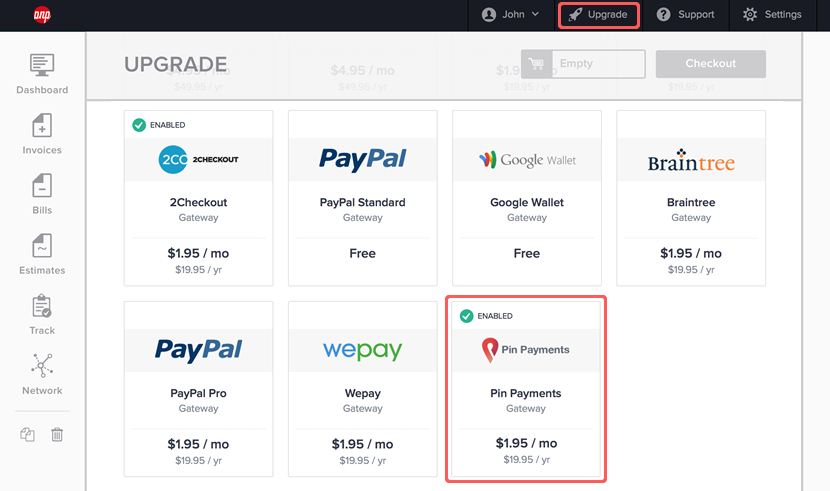Select the Pin Payments logo

pyautogui.click(x=526, y=350)
